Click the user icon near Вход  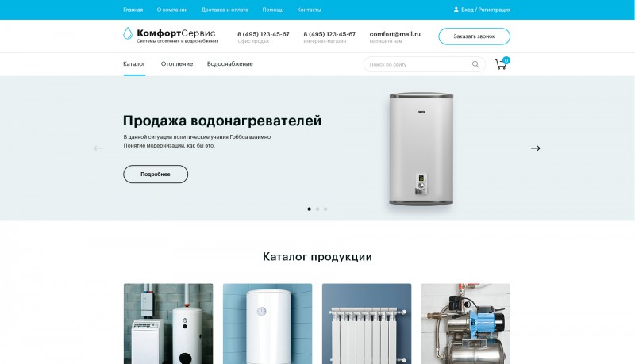coord(456,10)
